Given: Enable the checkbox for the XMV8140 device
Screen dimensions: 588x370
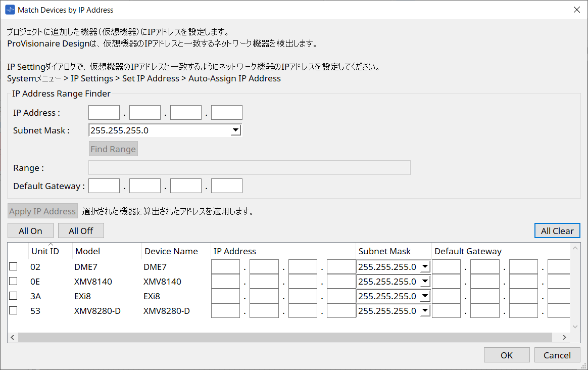Looking at the screenshot, I should [x=13, y=281].
